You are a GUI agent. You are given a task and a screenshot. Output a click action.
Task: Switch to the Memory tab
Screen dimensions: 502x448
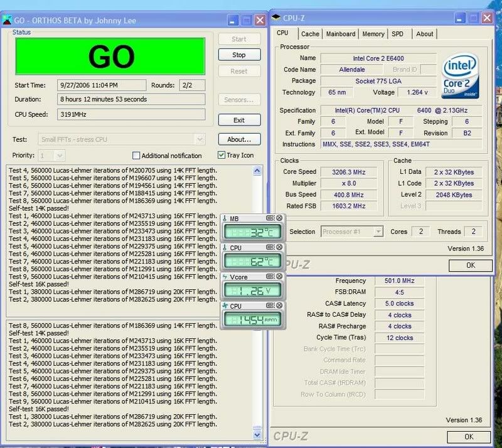373,34
